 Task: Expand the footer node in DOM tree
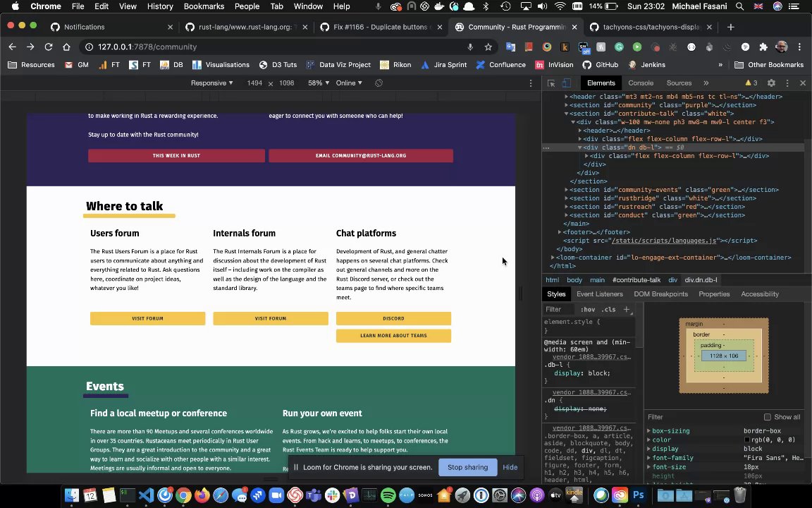(559, 232)
